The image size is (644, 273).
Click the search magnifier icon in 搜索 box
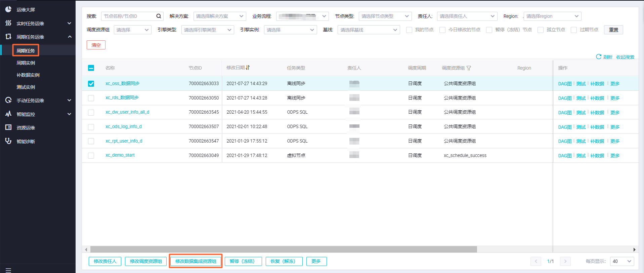[x=159, y=16]
